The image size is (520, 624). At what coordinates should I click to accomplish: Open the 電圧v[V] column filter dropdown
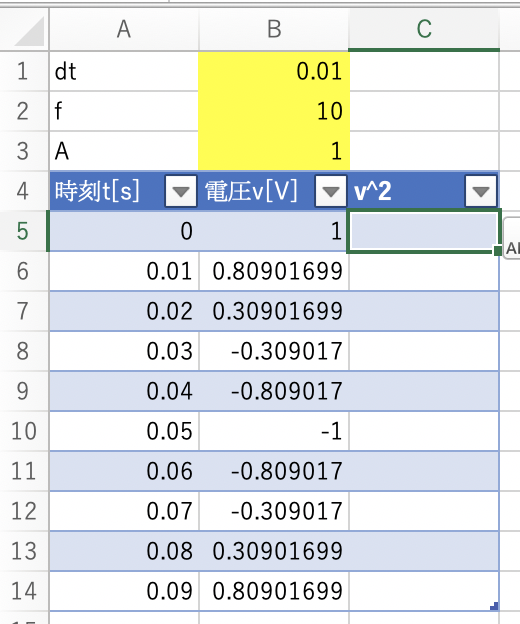pyautogui.click(x=331, y=191)
